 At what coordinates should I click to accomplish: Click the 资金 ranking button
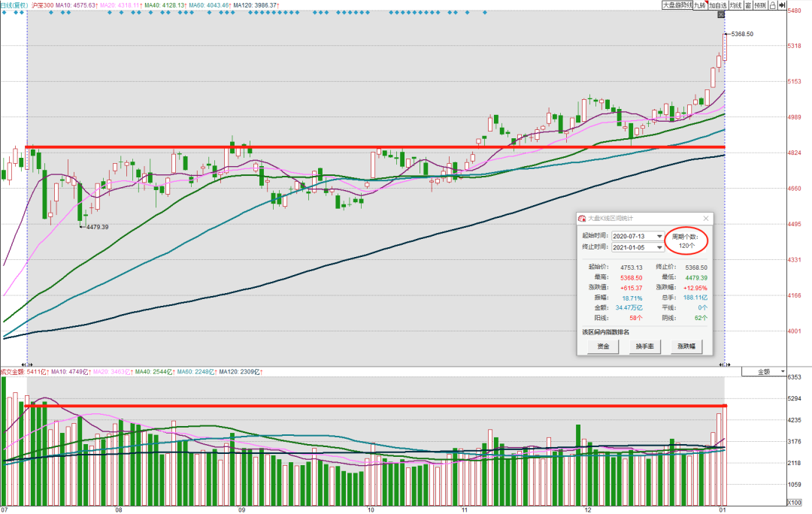[x=603, y=346]
